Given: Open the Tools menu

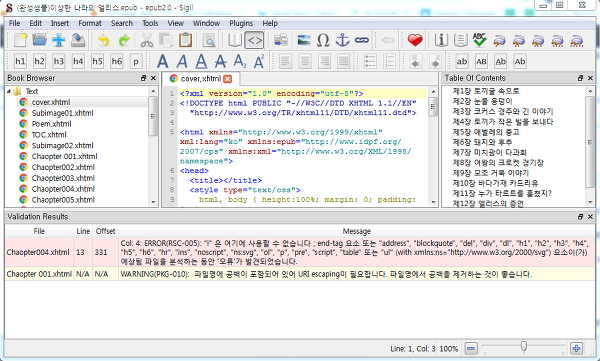Looking at the screenshot, I should click(x=150, y=23).
